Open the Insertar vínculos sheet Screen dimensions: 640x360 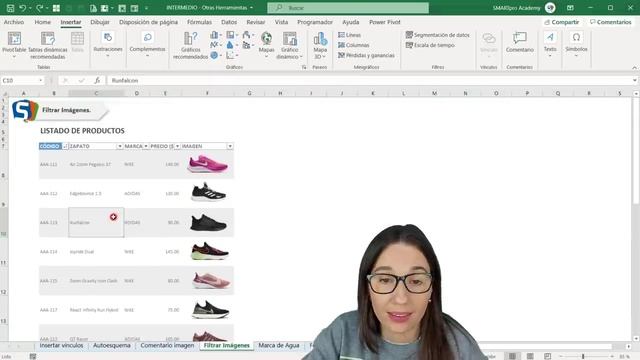pyautogui.click(x=61, y=345)
